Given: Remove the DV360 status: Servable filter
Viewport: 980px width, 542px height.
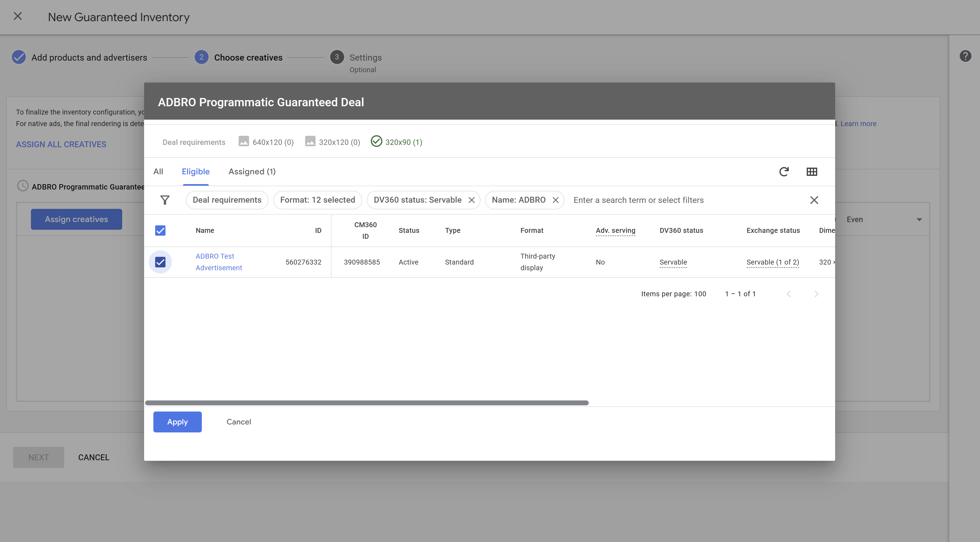Looking at the screenshot, I should point(472,200).
